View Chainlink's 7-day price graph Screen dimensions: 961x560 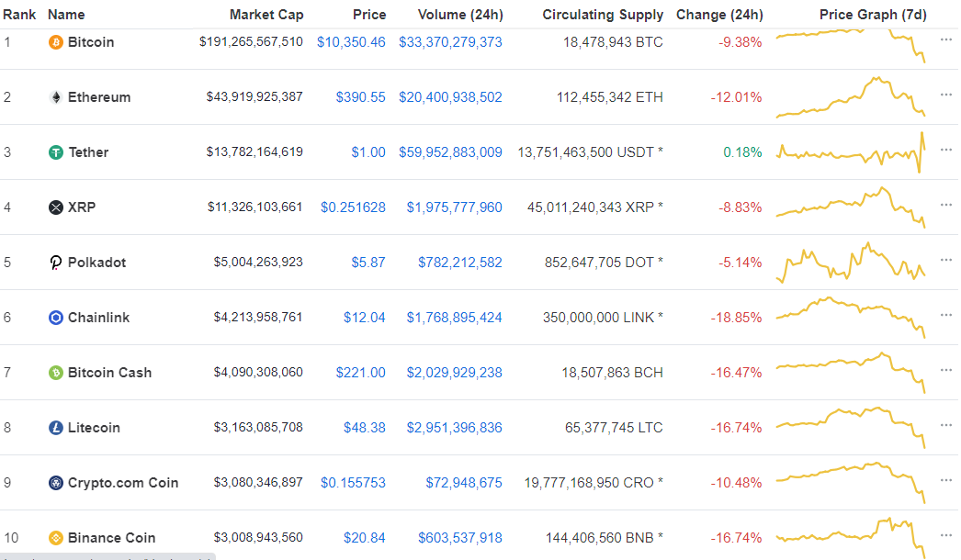point(851,318)
